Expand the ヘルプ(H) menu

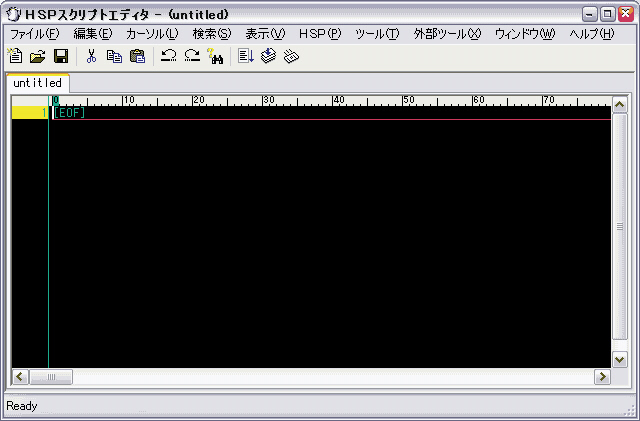[x=592, y=33]
